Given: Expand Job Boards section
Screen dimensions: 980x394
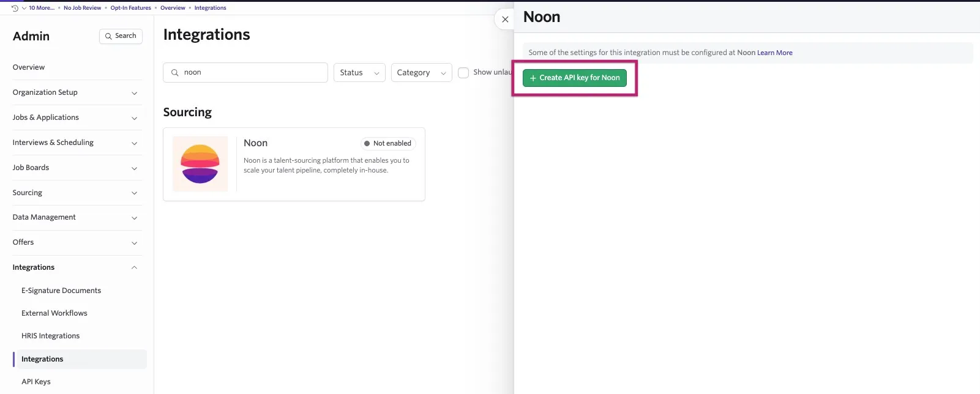Looking at the screenshot, I should pyautogui.click(x=77, y=168).
